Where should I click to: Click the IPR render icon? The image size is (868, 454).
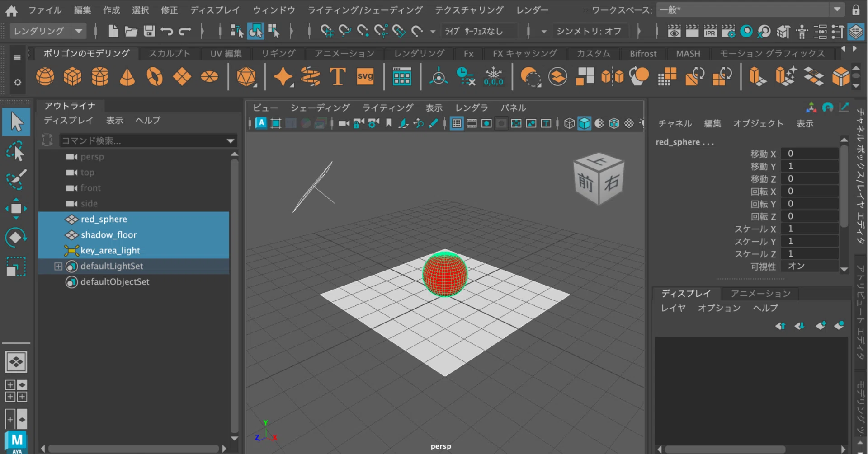pos(710,31)
